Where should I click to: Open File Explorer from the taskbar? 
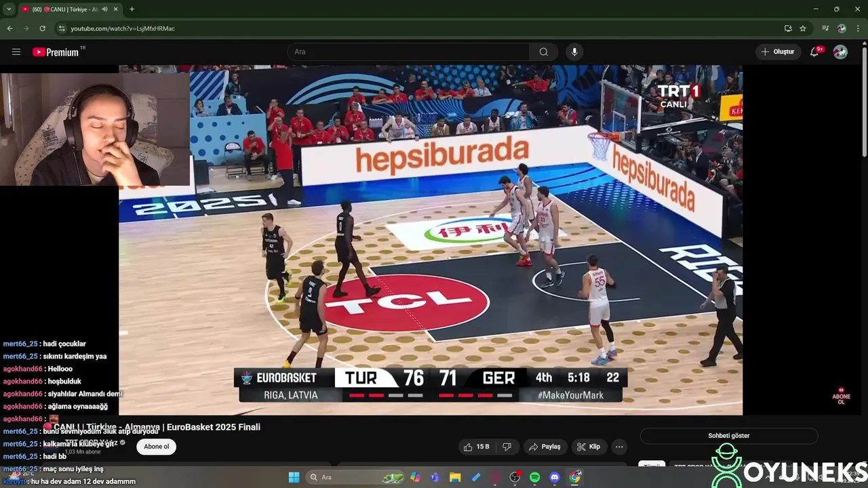455,477
